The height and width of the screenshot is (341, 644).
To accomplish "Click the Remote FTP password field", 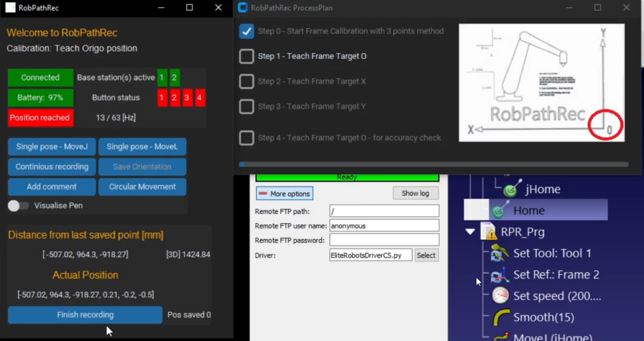I will (x=384, y=240).
